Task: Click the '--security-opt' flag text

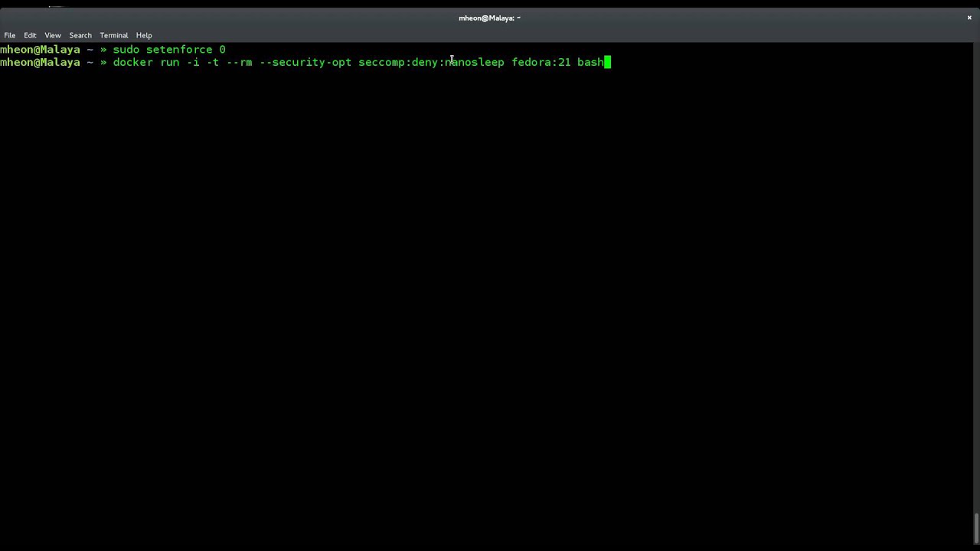Action: coord(305,63)
